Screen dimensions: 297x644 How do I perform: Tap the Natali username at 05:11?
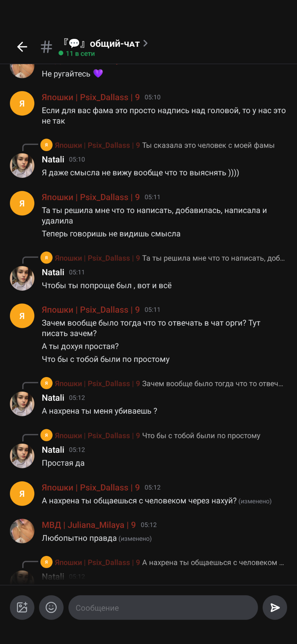pos(53,272)
